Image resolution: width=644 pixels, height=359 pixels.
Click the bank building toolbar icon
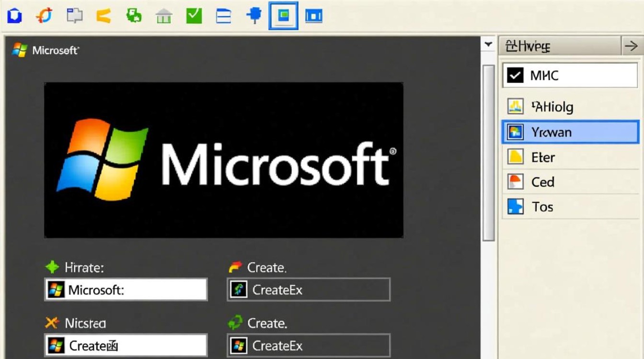(164, 16)
